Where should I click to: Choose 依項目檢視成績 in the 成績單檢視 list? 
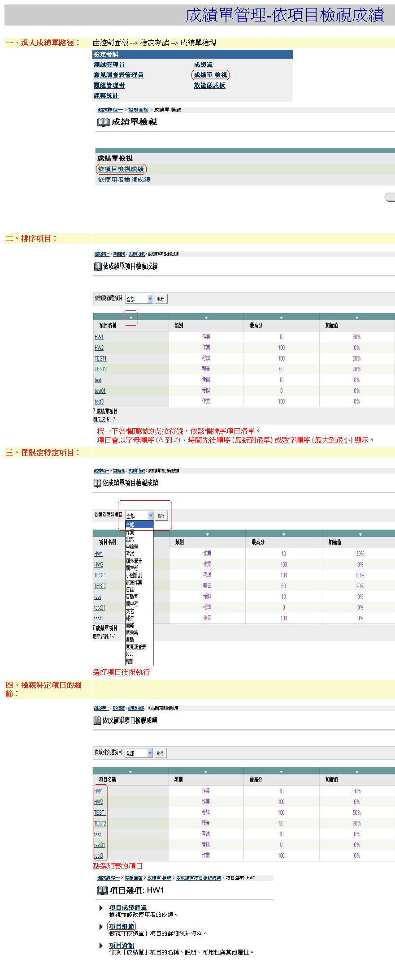[x=121, y=169]
